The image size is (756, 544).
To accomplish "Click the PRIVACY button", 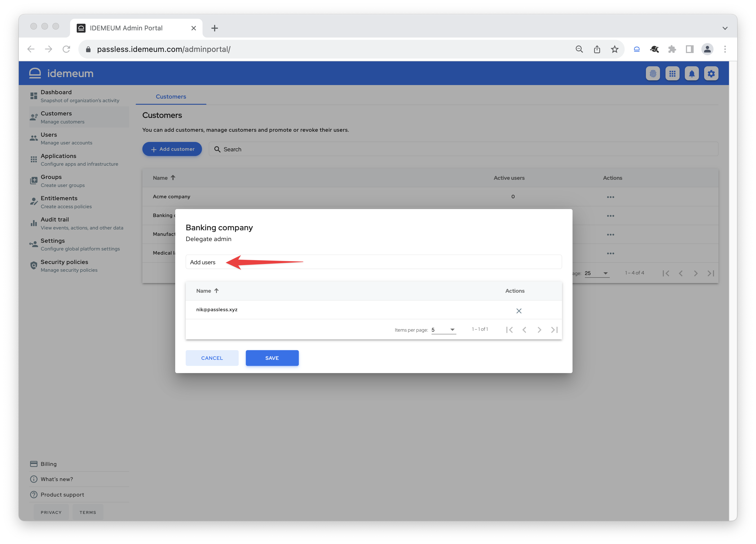I will click(x=51, y=512).
